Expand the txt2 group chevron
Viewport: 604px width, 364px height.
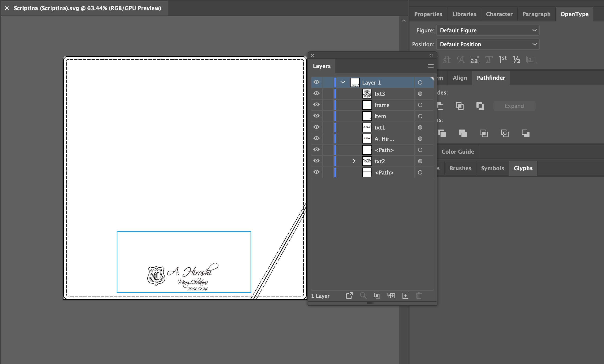(354, 161)
